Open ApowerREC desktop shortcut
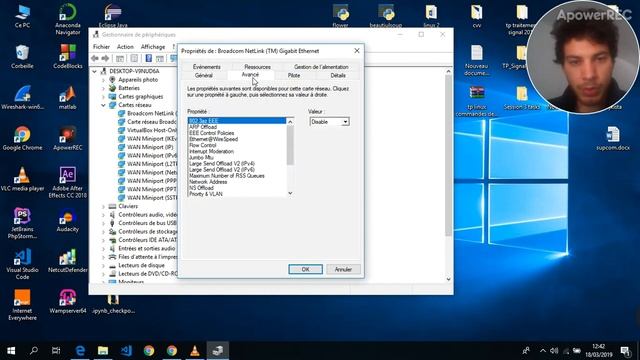 67,138
